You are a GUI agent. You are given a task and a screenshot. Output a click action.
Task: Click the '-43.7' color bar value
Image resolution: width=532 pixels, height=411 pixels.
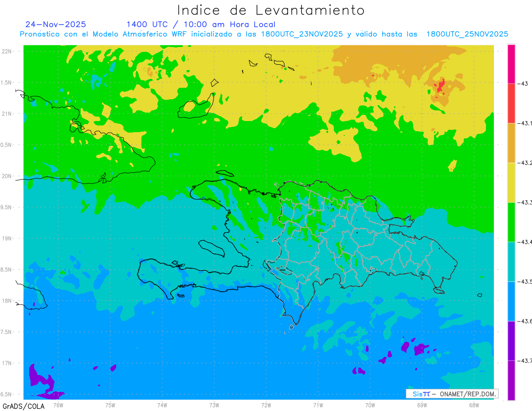(x=524, y=360)
